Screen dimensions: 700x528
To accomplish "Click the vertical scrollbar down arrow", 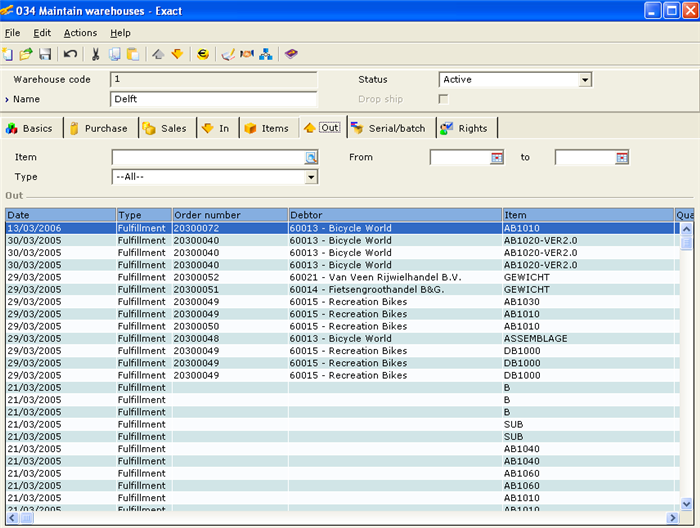I will pyautogui.click(x=686, y=504).
